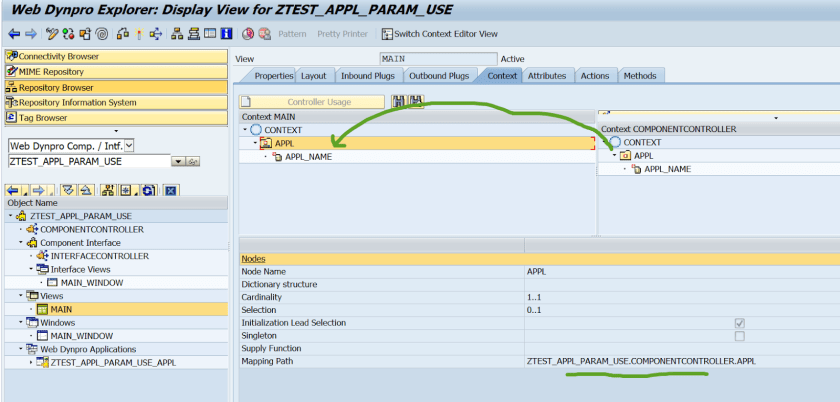
Task: Select COMPONENTCONTROLLER in the object tree
Action: 91,229
